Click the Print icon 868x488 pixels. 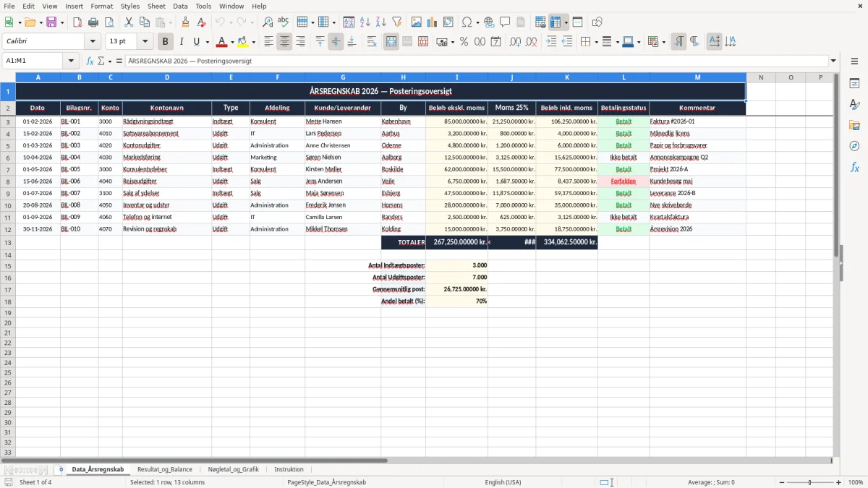93,22
